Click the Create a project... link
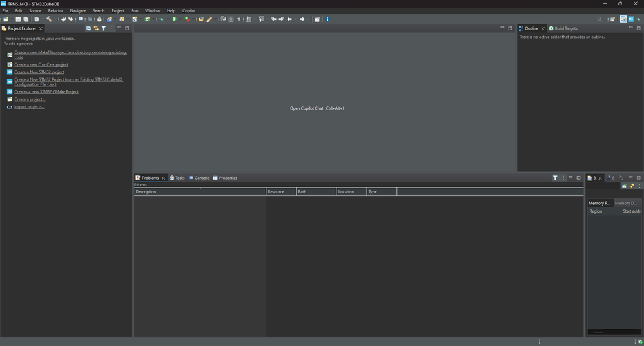 tap(30, 99)
